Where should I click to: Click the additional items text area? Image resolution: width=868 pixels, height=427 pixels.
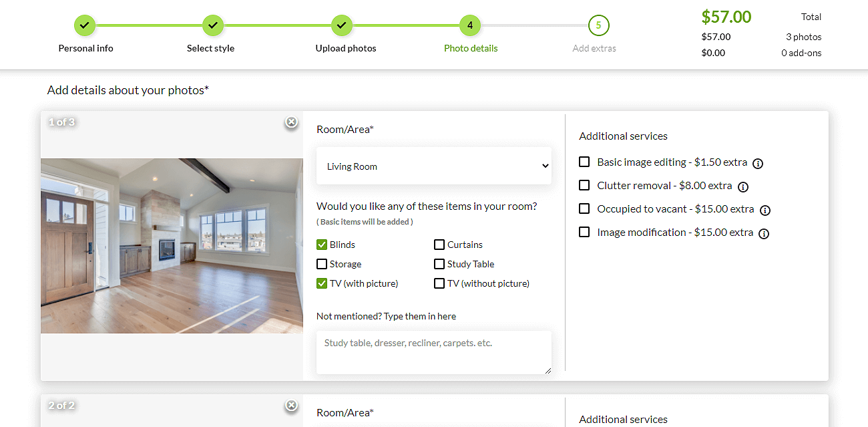(x=434, y=352)
